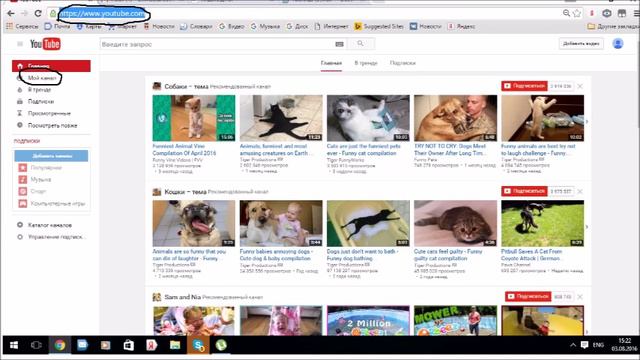640x360 pixels.
Task: Open the Компьютерные игры channel
Action: coord(58,203)
